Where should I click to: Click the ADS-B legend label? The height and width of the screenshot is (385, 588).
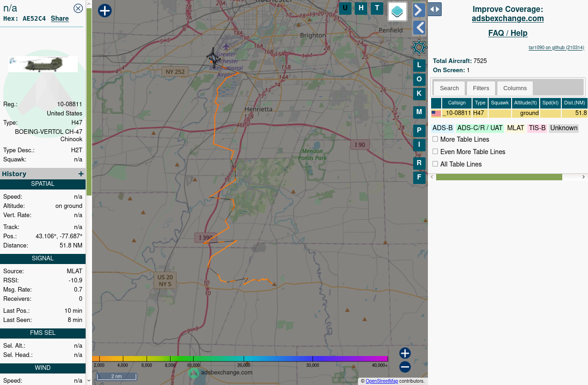443,128
